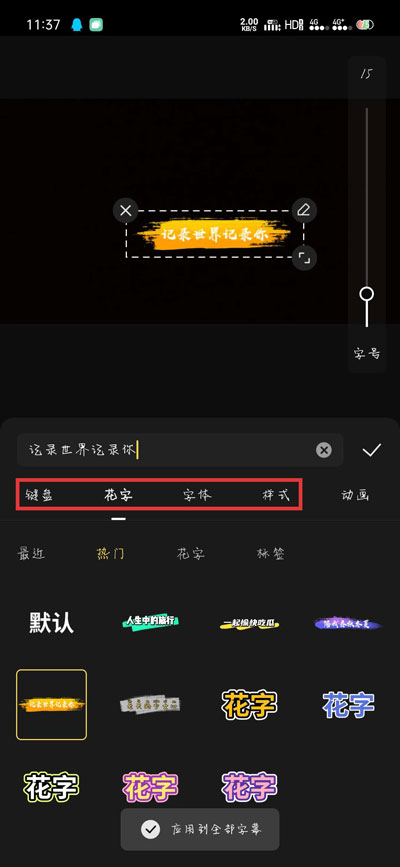The image size is (400, 867).
Task: Switch to the 键盘 tab
Action: click(x=39, y=495)
